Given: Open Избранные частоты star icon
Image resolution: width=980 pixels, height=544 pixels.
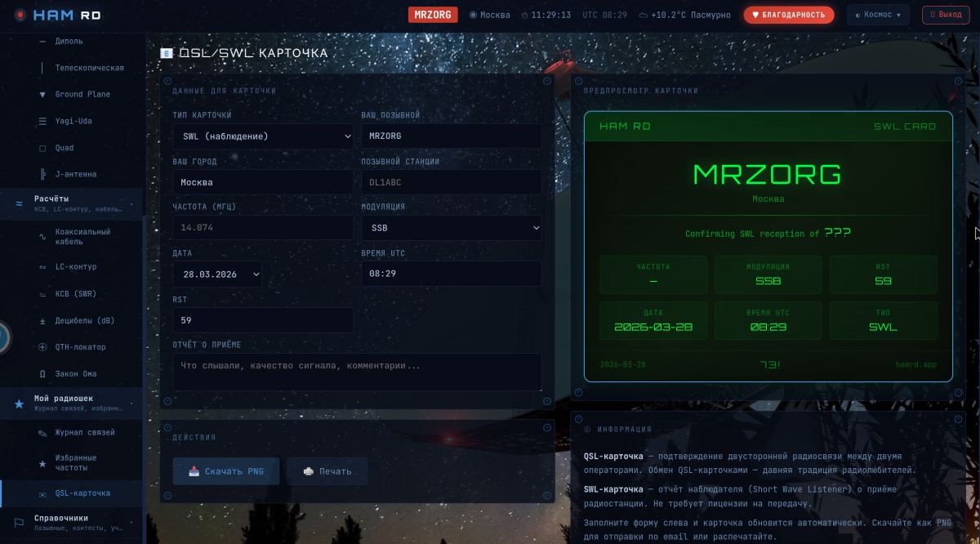Looking at the screenshot, I should point(42,463).
